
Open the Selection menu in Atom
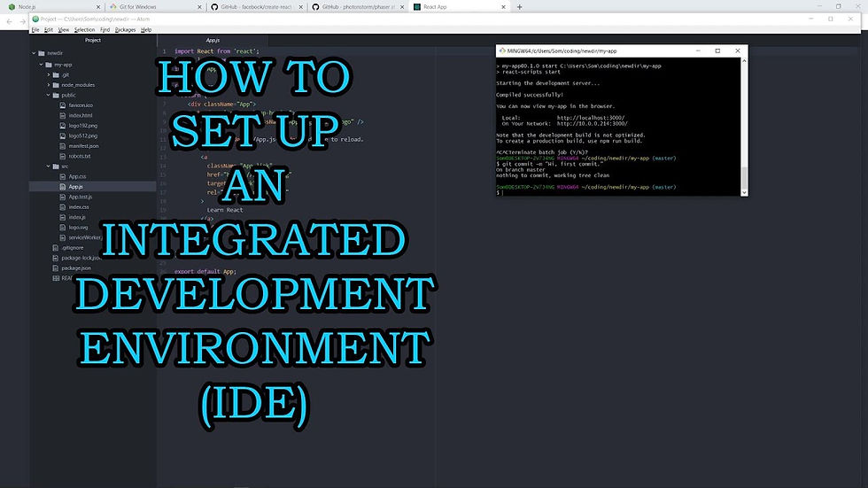85,30
